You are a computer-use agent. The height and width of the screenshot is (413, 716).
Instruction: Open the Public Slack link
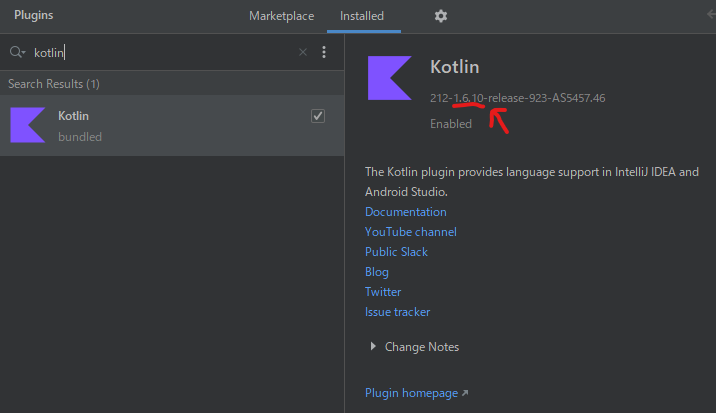(x=396, y=252)
